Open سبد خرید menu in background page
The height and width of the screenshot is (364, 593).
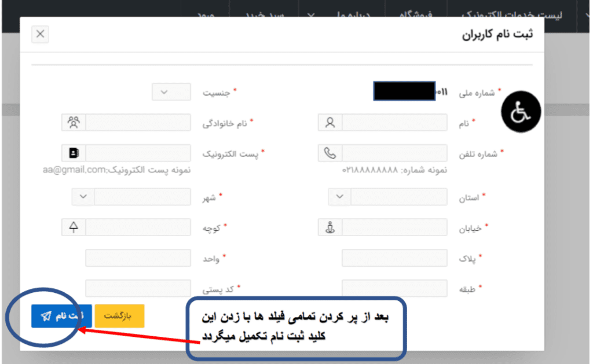pyautogui.click(x=264, y=14)
